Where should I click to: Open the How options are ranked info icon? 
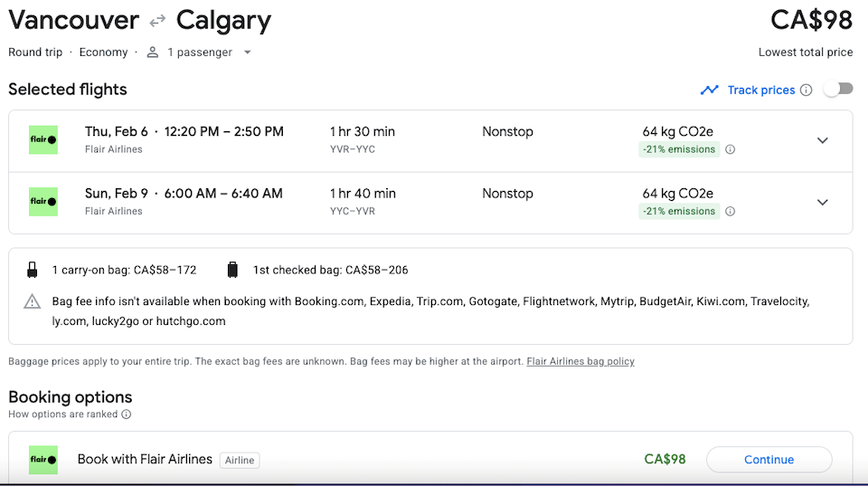(127, 415)
